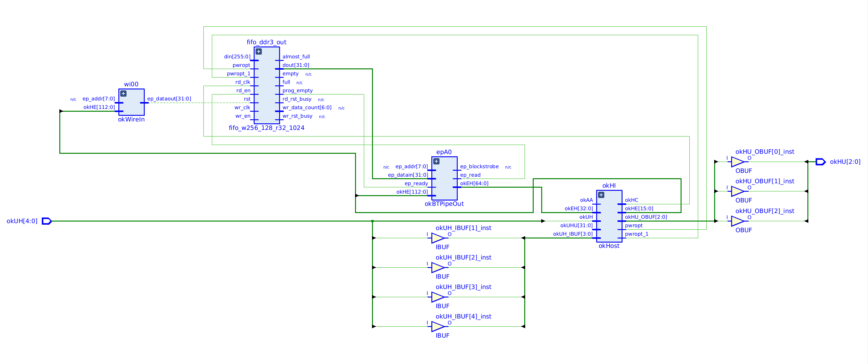Select the okUH_IBUF[1]_inst buffer symbol
This screenshot has width=868, height=364.
[438, 238]
